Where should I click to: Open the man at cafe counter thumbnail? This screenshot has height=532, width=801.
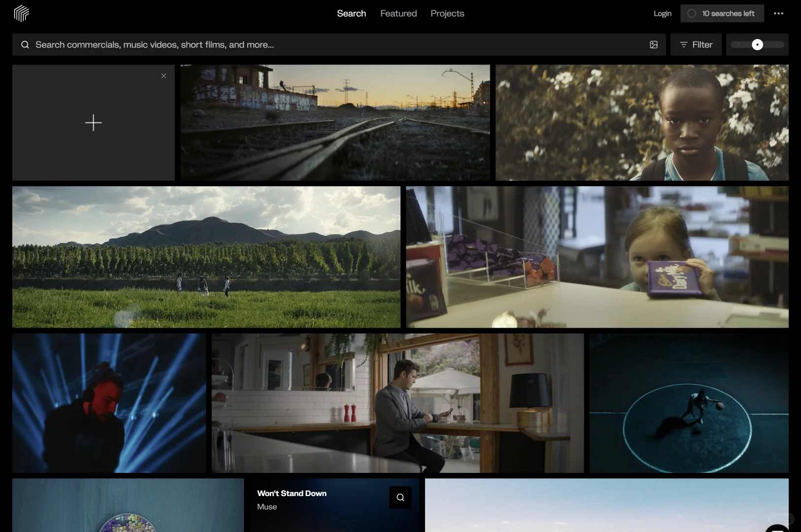click(398, 403)
